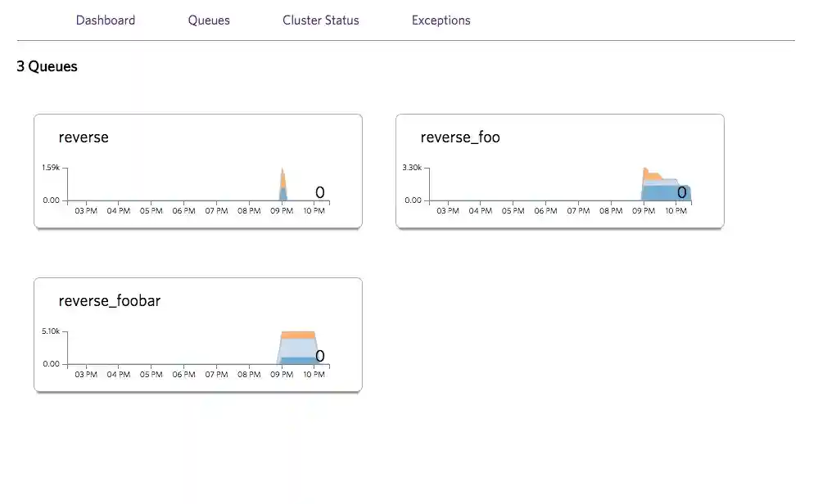
Task: Click the orange band in reverse_foobar chart
Action: tap(298, 335)
